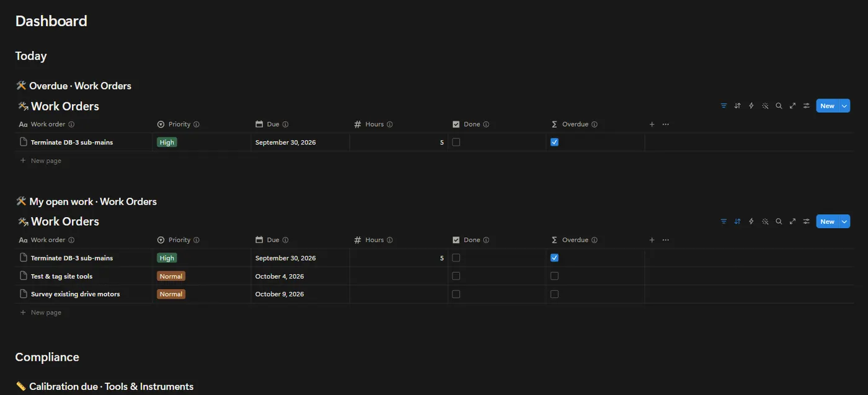Open the filter icon in the Overdue Work Orders toolbar
The image size is (868, 395).
pos(724,106)
